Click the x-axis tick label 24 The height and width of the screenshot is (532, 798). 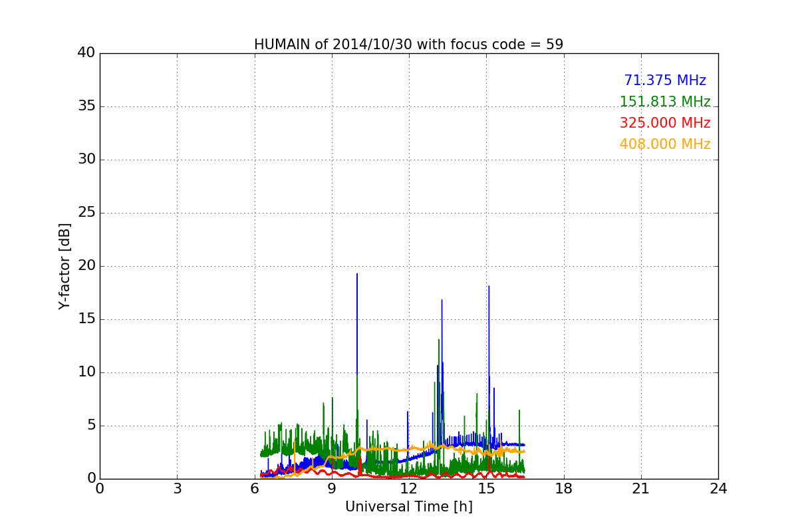pyautogui.click(x=718, y=489)
